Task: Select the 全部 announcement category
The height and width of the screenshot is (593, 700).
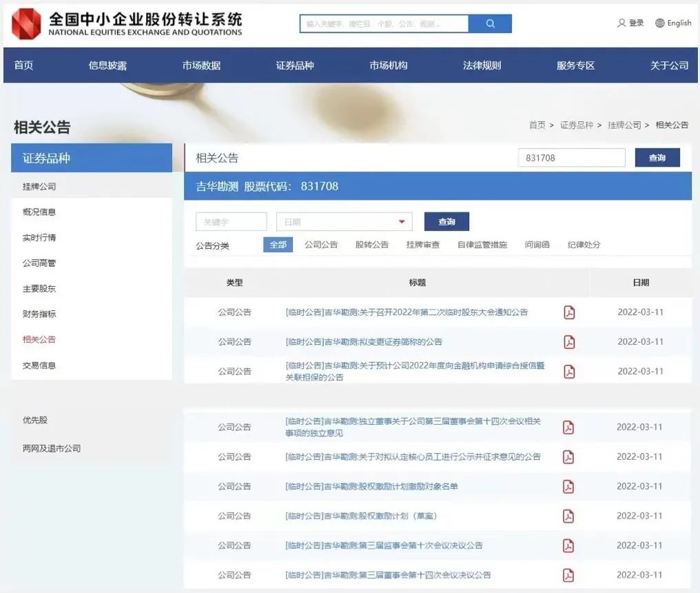Action: [x=278, y=244]
